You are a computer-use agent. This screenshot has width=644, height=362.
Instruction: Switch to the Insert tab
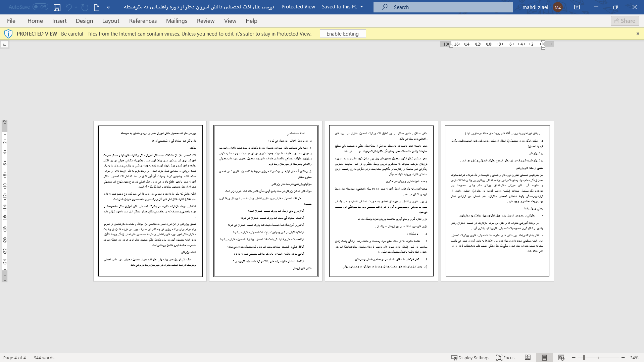59,21
